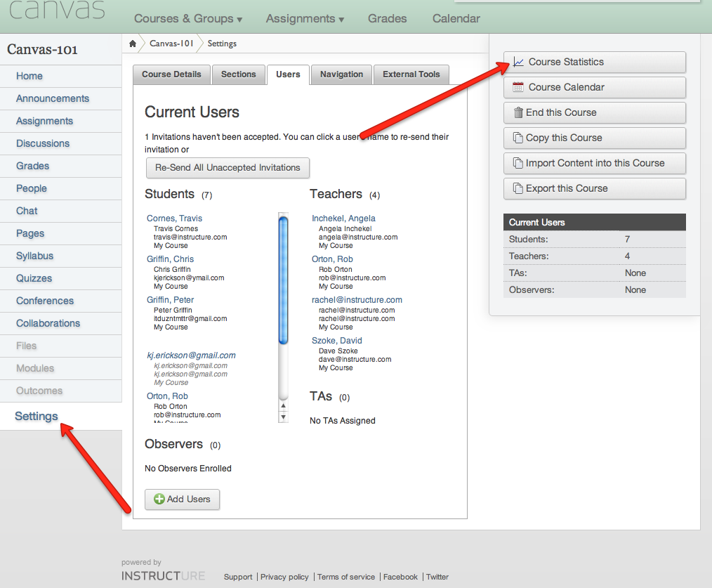Click the scroll down arrow in students list
This screenshot has width=712, height=588.
284,417
